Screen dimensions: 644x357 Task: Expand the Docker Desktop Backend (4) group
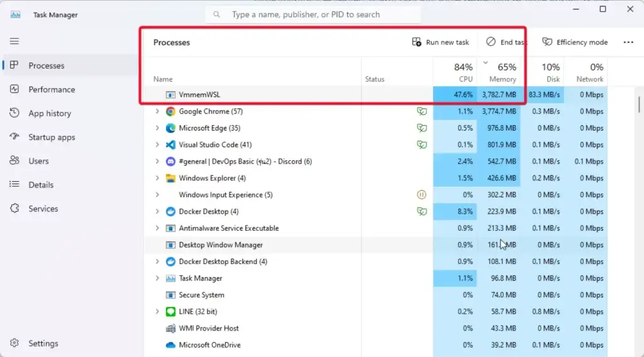click(x=157, y=261)
